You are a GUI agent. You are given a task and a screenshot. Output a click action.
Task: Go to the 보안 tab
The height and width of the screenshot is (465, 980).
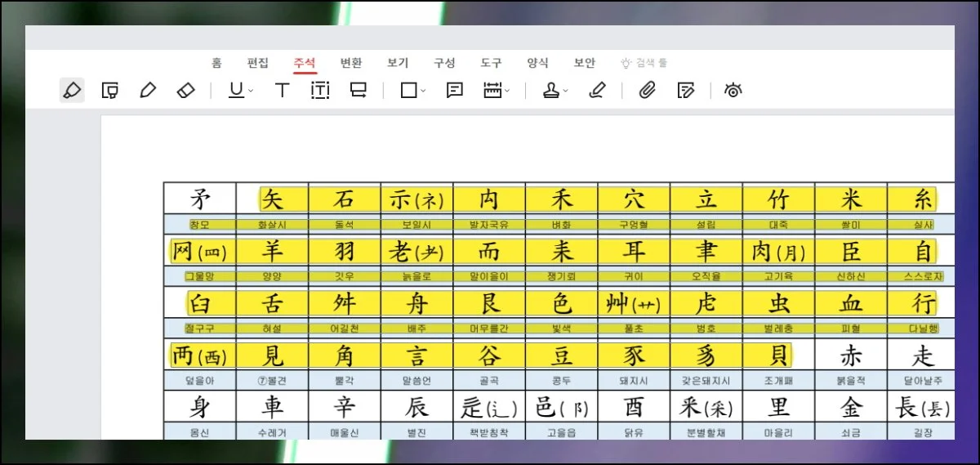(585, 63)
